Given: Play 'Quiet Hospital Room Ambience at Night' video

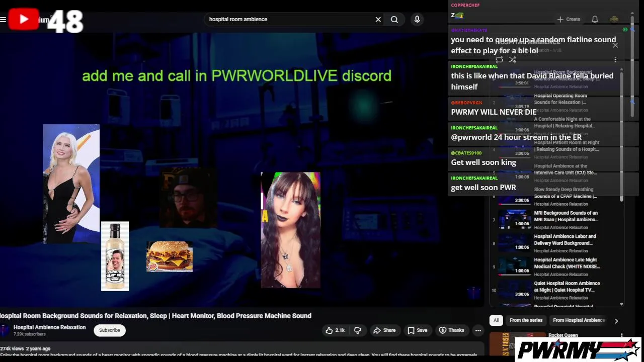Looking at the screenshot, I should tap(555, 290).
